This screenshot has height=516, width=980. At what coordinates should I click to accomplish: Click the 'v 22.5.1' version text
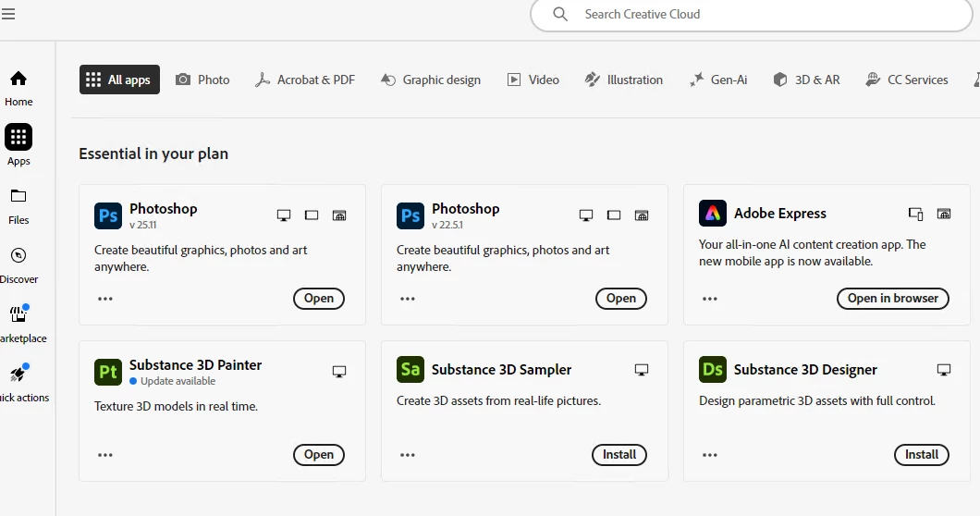tap(447, 225)
